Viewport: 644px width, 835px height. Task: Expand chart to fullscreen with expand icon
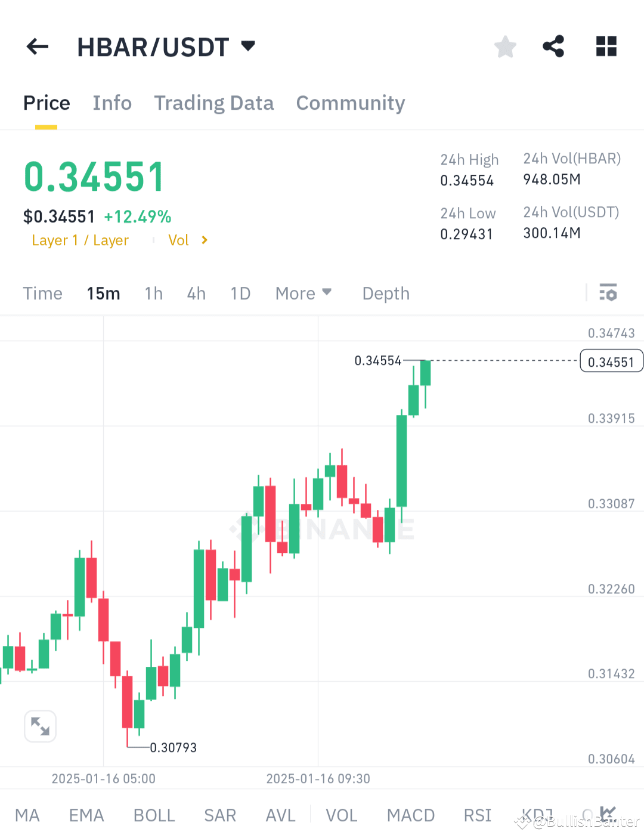pyautogui.click(x=40, y=726)
